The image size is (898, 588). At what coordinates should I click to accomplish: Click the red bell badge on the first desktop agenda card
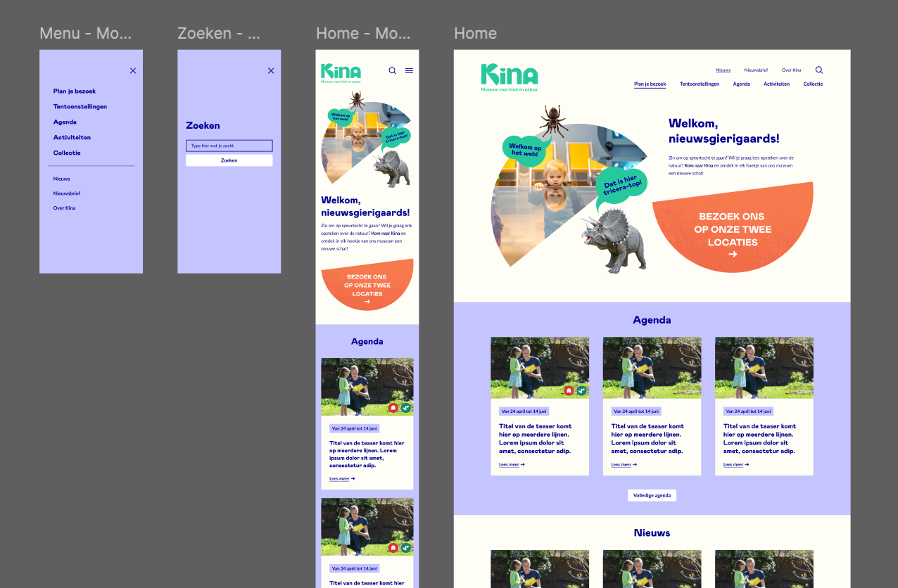pyautogui.click(x=569, y=391)
